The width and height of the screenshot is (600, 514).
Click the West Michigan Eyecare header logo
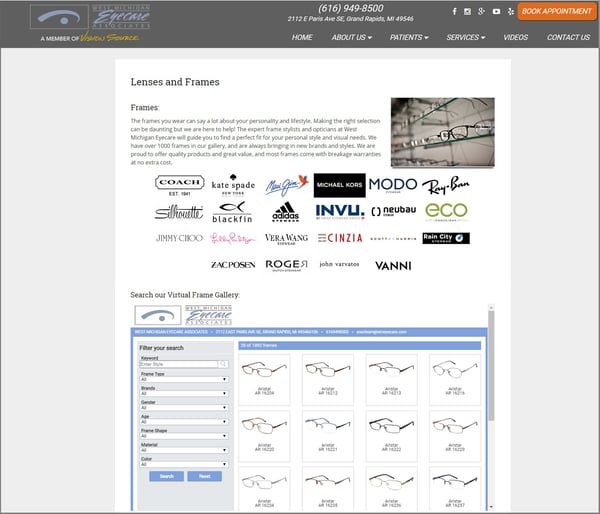pyautogui.click(x=90, y=17)
